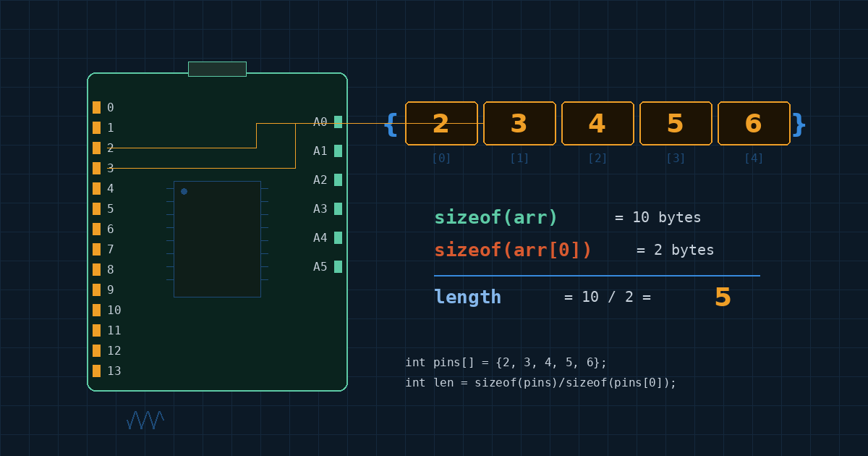Click the green A3 analog pad
Screen dimensions: 868x456
(x=338, y=208)
